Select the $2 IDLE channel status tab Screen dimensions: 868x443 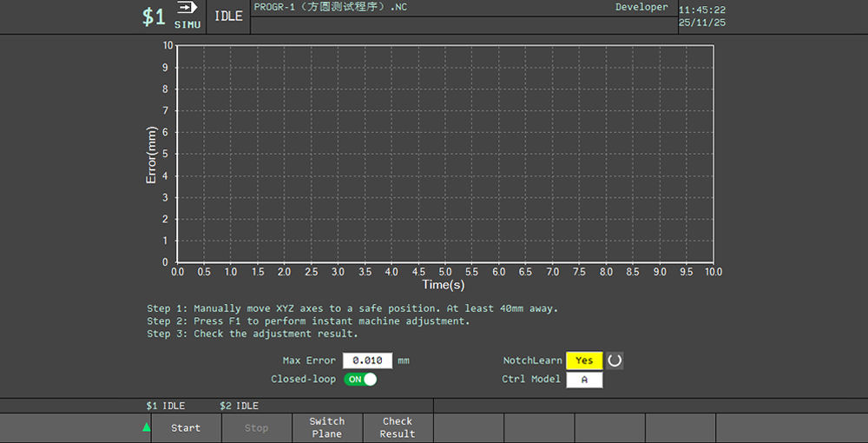point(239,406)
